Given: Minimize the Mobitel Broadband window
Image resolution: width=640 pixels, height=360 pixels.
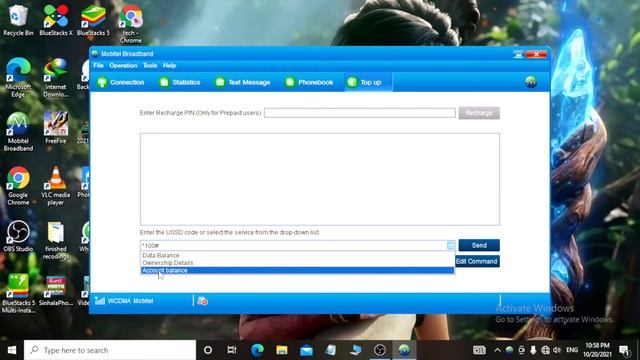Looking at the screenshot, I should [x=518, y=54].
